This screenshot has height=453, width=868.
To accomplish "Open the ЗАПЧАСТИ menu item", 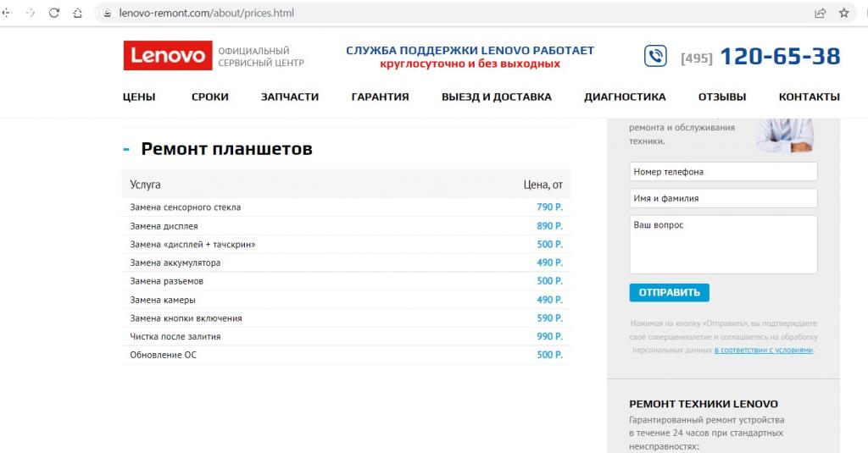I will click(290, 97).
